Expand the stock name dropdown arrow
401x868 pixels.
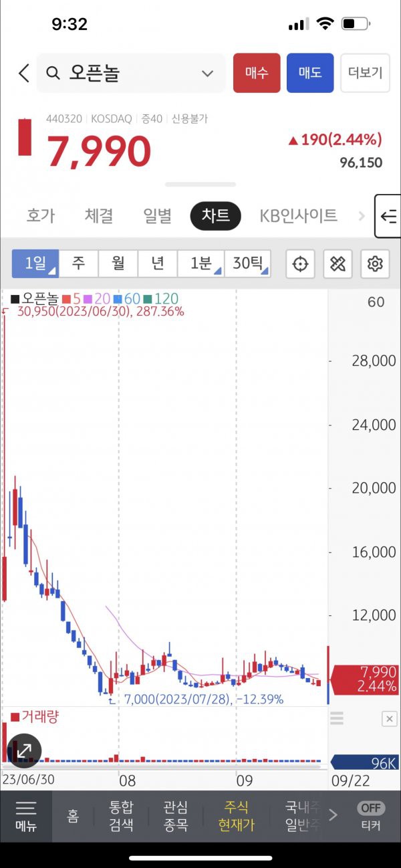(x=207, y=74)
